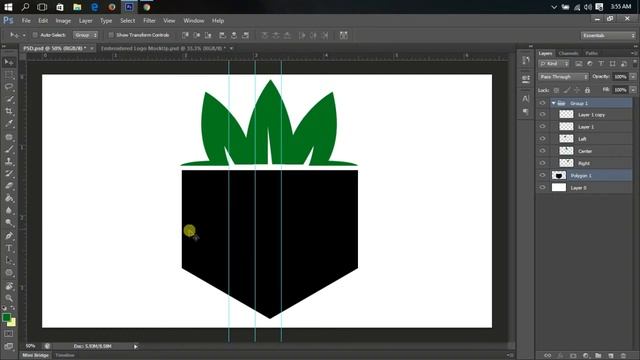Select the Eyedropper tool
The width and height of the screenshot is (640, 360).
[9, 123]
